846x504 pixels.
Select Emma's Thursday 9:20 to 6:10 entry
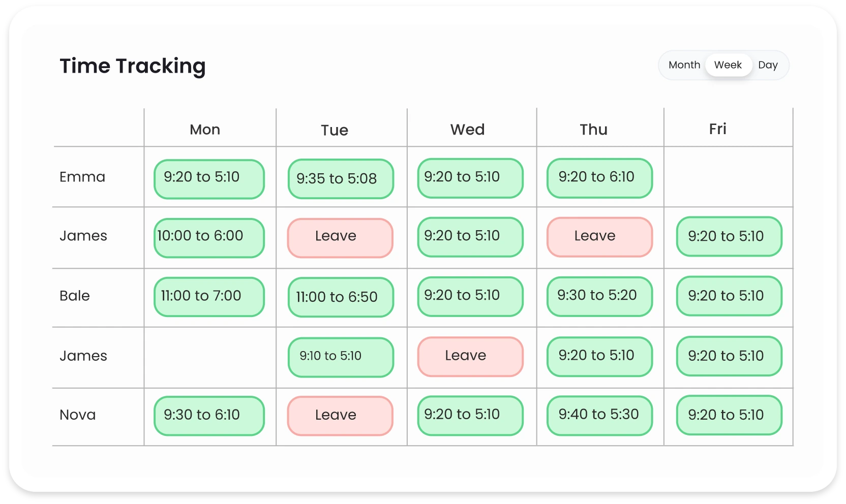[x=599, y=178]
